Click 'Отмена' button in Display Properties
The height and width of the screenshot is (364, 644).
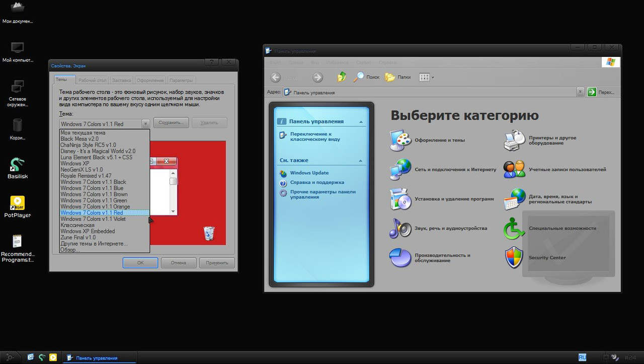pyautogui.click(x=179, y=262)
